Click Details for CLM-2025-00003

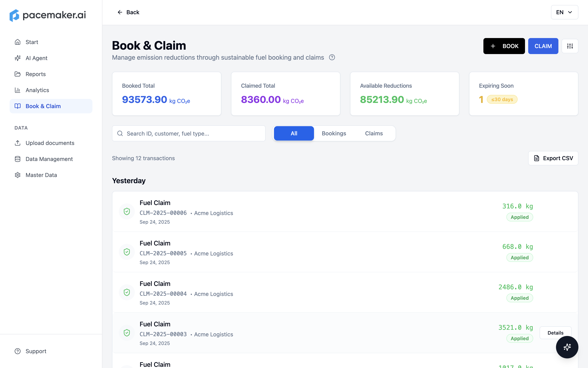tap(555, 333)
